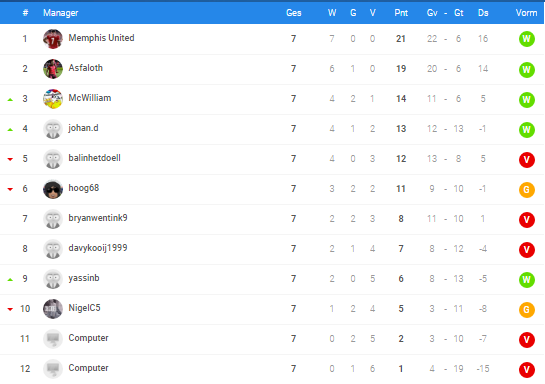Click the red down arrow beside NigelC5
The width and height of the screenshot is (545, 384).
[10, 309]
